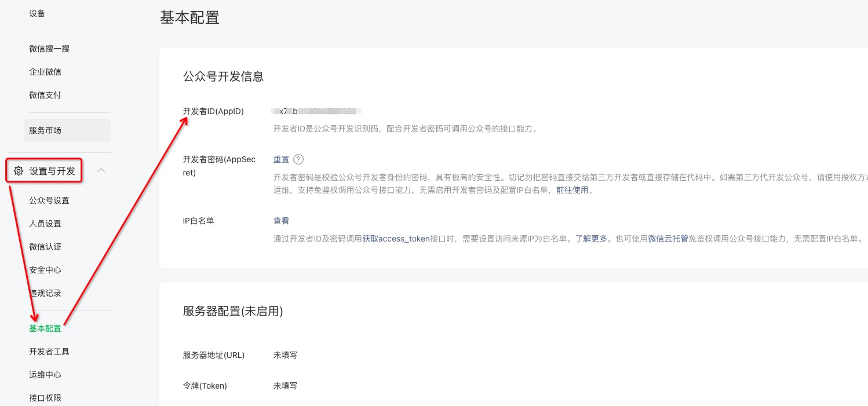Screen dimensions: 868x406
Task: Open the 微信云托管 link
Action: click(668, 238)
